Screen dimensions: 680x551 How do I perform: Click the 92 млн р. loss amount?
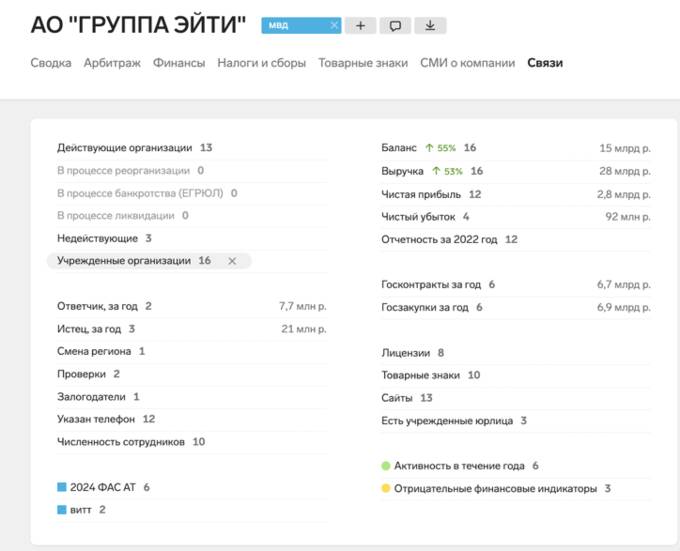628,217
